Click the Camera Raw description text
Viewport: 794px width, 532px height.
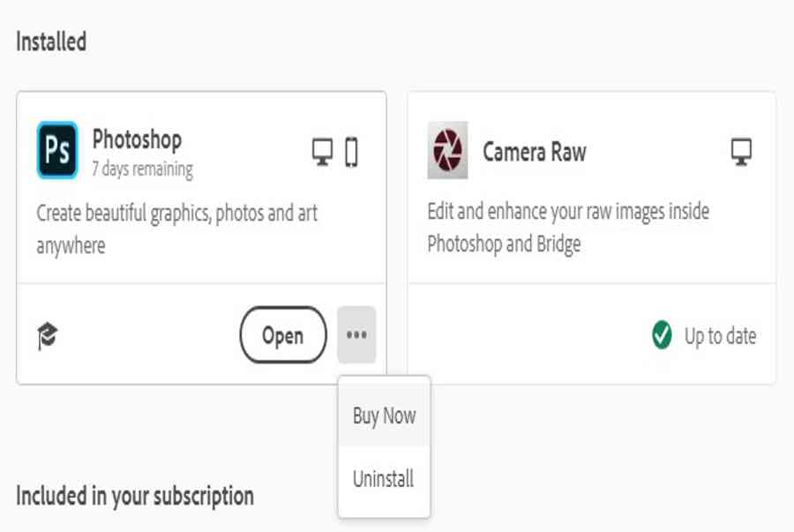click(568, 228)
